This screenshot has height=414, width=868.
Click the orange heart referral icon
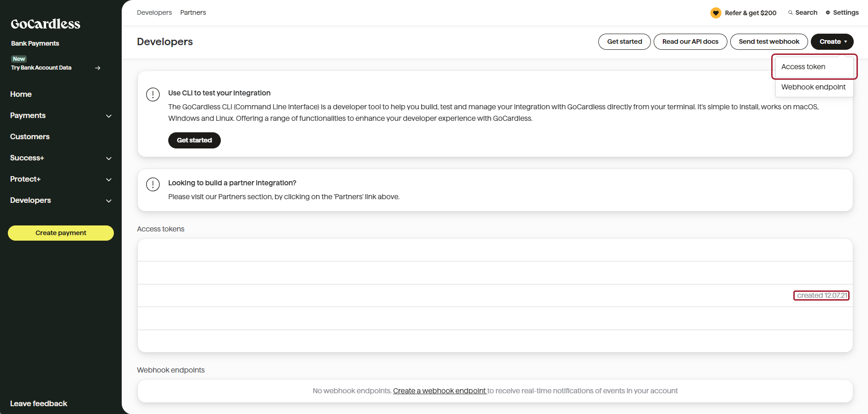715,13
